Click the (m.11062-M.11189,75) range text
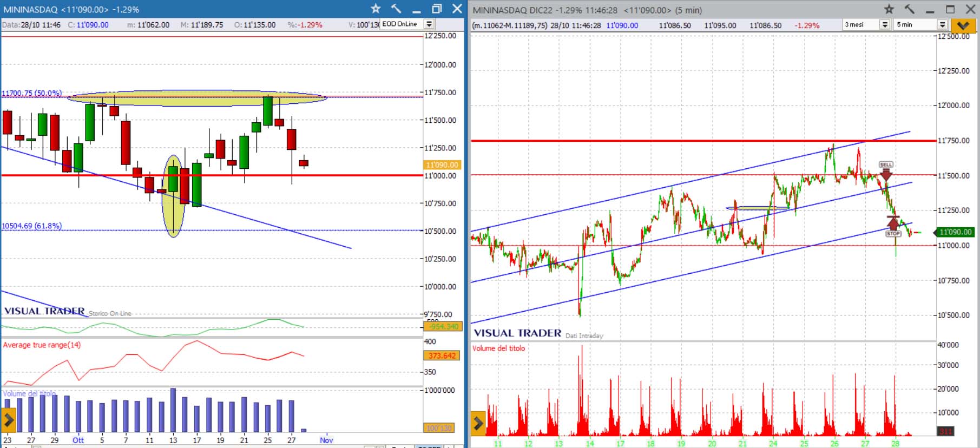This screenshot has height=448, width=980. point(510,25)
